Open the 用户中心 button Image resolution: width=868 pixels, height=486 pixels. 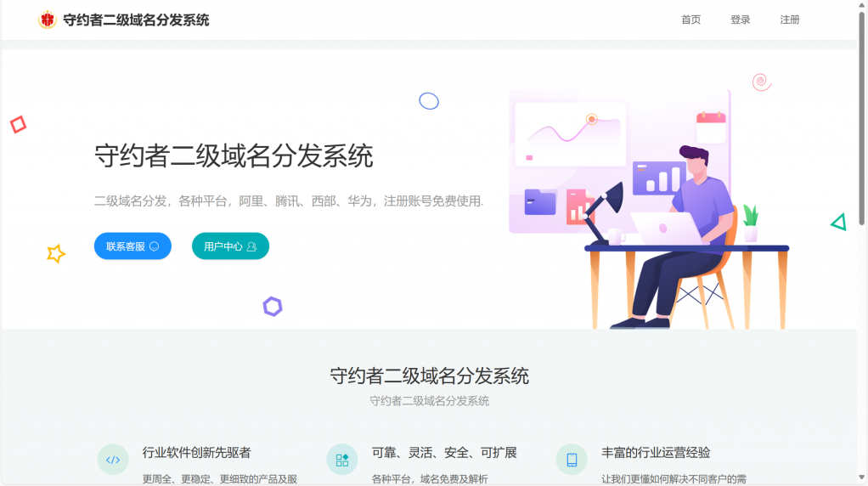click(230, 246)
